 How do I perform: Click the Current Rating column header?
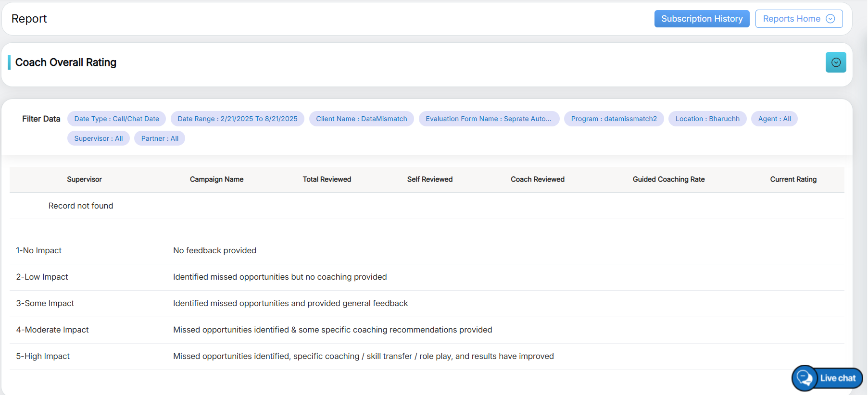pyautogui.click(x=793, y=179)
